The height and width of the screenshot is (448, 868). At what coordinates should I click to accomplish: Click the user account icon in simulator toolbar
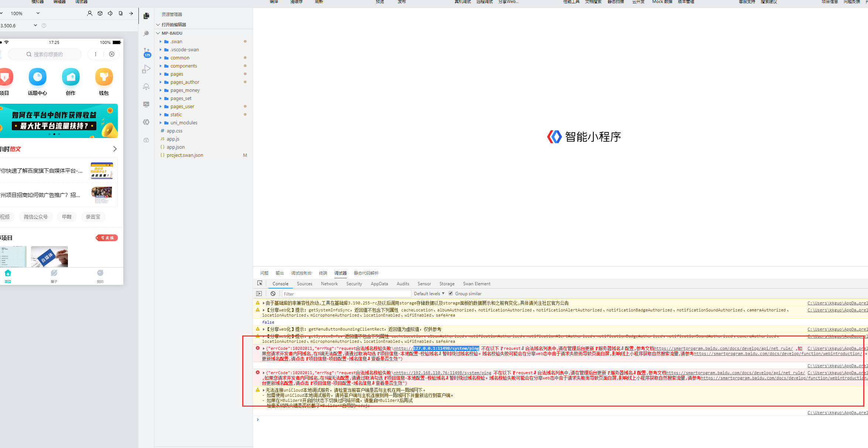click(89, 13)
